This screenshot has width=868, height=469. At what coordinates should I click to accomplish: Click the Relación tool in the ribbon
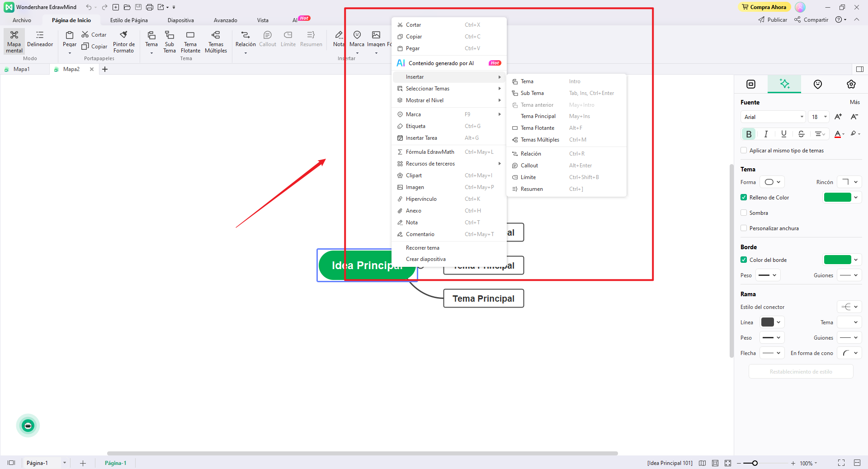coord(245,39)
